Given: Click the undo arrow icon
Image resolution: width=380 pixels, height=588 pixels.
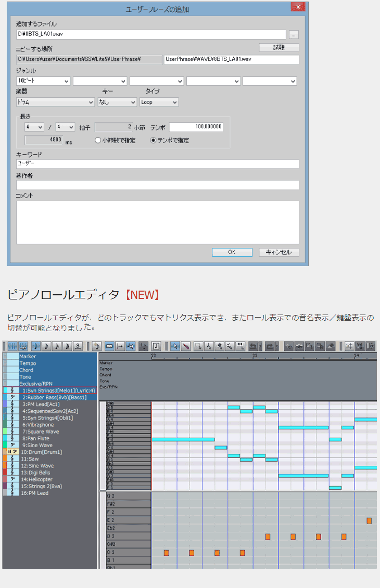Looking at the screenshot, I should coord(252,346).
